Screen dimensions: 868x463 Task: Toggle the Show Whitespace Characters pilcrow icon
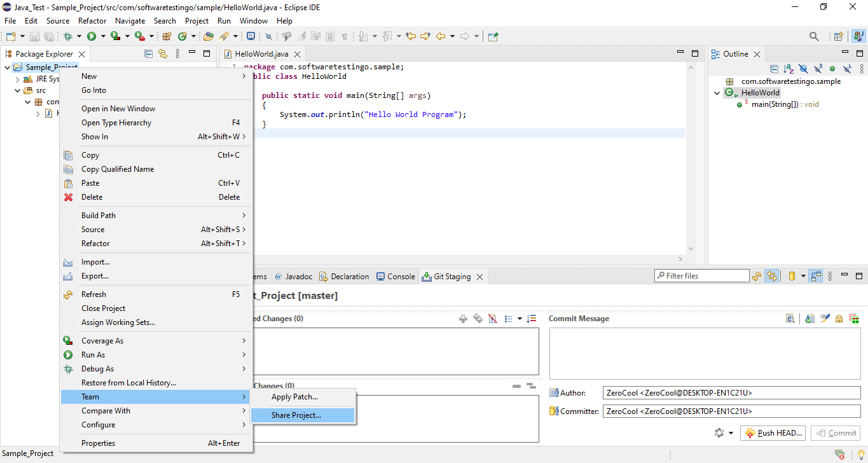pyautogui.click(x=345, y=36)
